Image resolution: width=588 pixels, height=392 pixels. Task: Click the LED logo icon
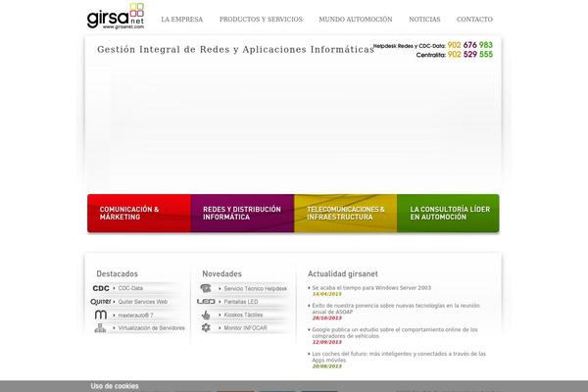point(206,302)
